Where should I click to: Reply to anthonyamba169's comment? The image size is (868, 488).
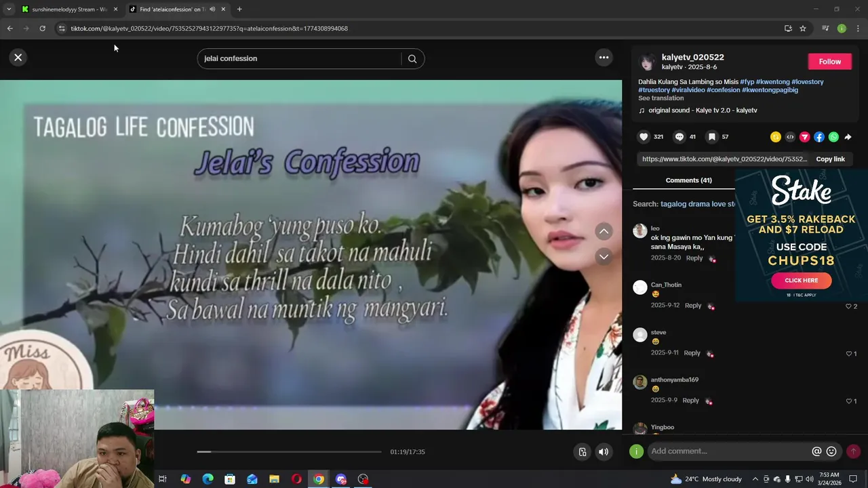[690, 401]
